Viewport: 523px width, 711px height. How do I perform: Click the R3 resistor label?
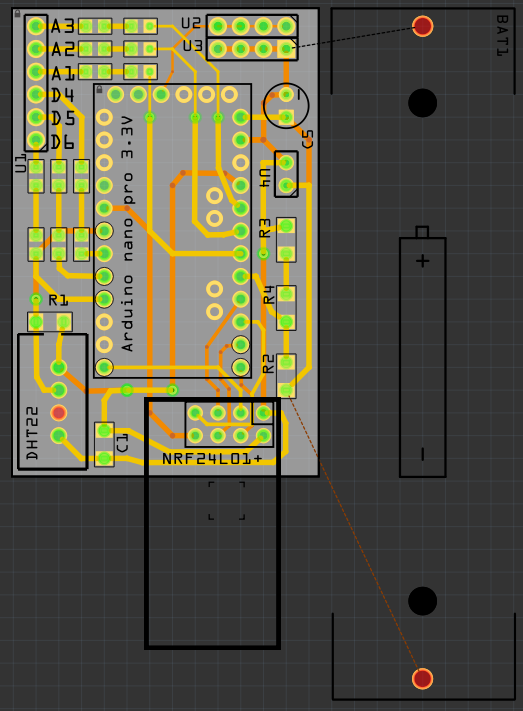265,228
